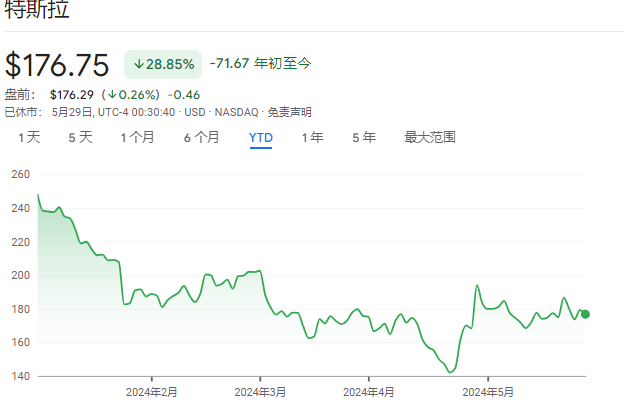Image resolution: width=624 pixels, height=411 pixels.
Task: Click the 2024年3月 axis label
Action: 260,392
